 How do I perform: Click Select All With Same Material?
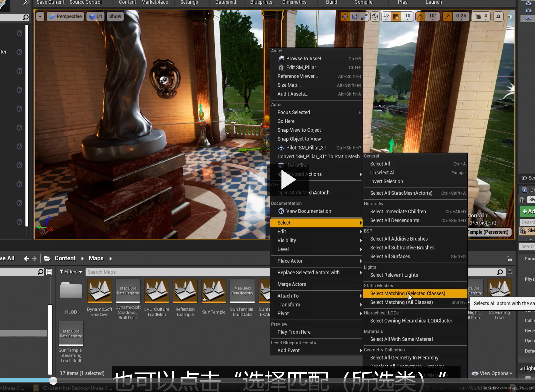pyautogui.click(x=401, y=339)
